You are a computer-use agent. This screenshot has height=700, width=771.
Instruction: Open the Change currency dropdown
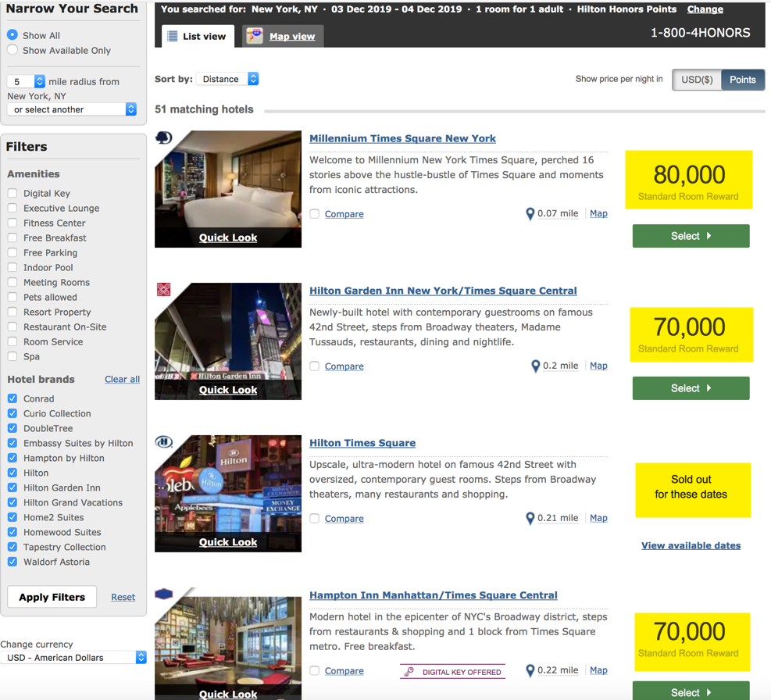[x=73, y=658]
